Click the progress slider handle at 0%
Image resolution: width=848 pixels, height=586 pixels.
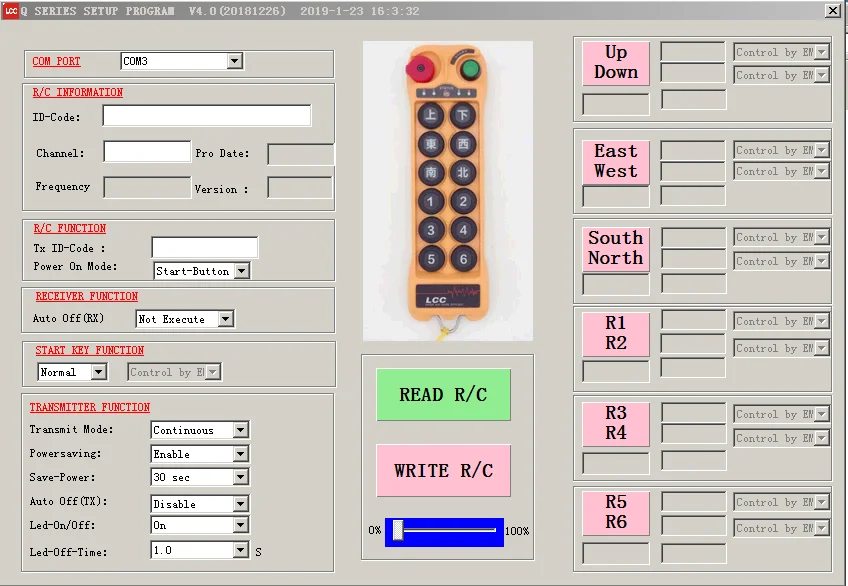click(398, 530)
